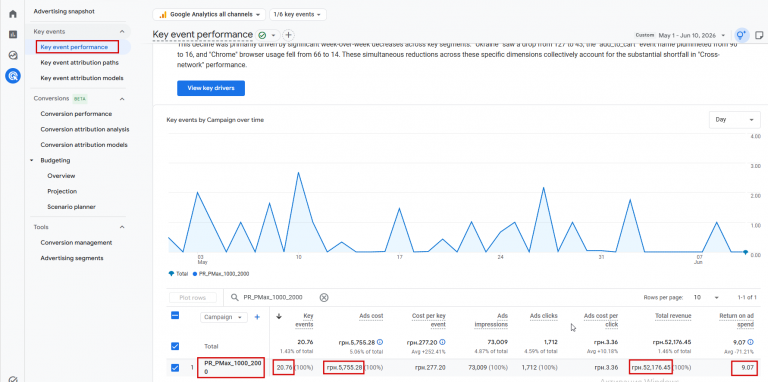Collapse the Conversions BETA section

(122, 98)
